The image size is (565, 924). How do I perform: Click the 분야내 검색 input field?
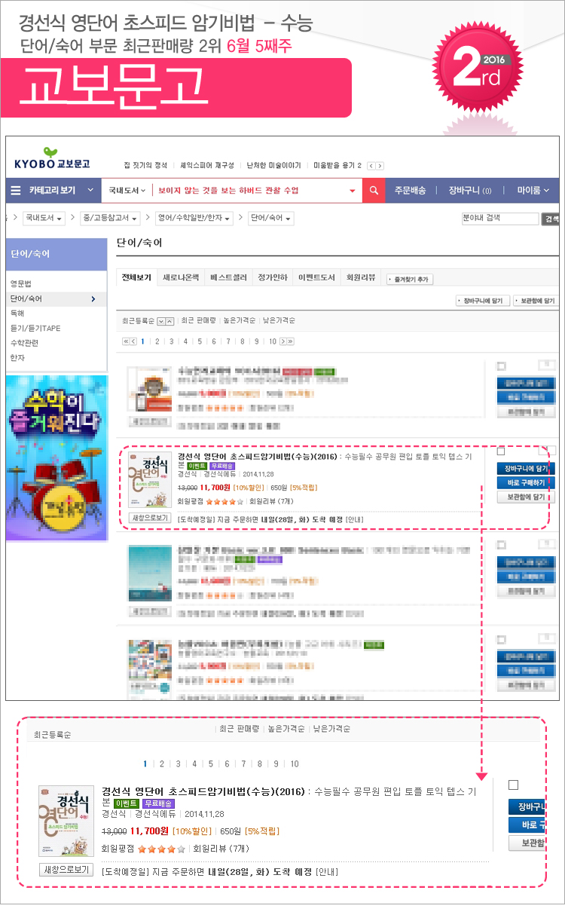click(x=500, y=219)
